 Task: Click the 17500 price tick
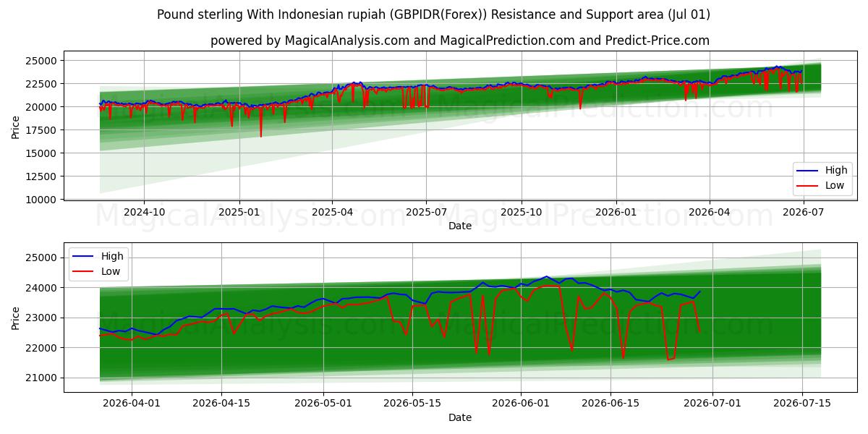click(x=43, y=130)
